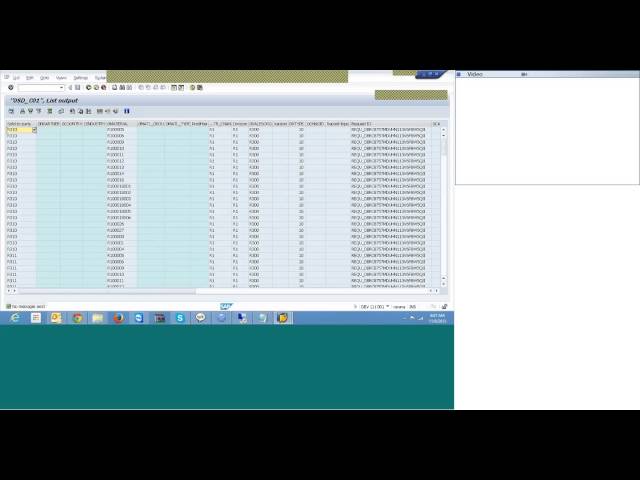This screenshot has height=480, width=640.
Task: Click the SAP window menu icon beside List
Action: click(x=7, y=77)
